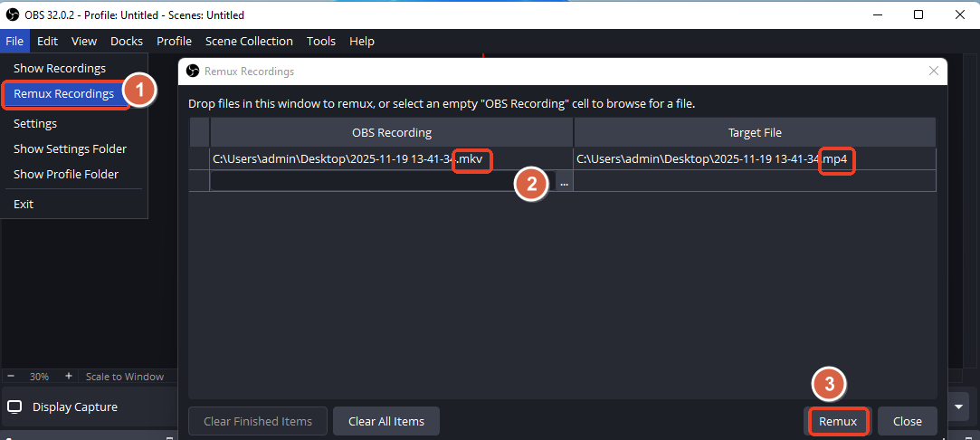This screenshot has height=440, width=980.
Task: Open Settings from the File menu
Action: point(35,123)
